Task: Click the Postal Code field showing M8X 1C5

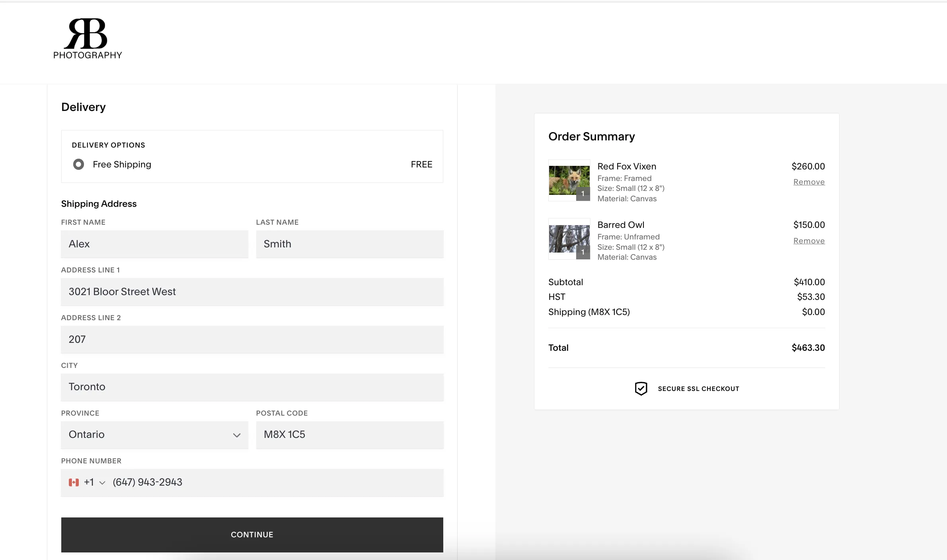Action: [x=350, y=435]
